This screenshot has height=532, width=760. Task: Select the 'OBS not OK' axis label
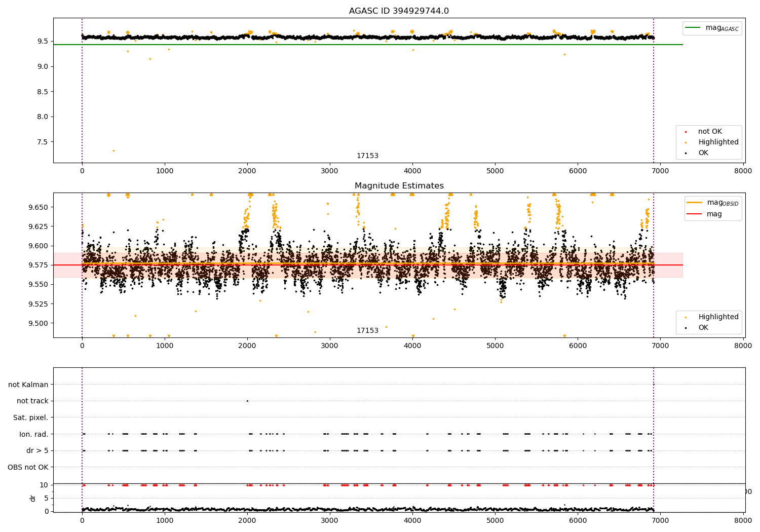pyautogui.click(x=28, y=467)
